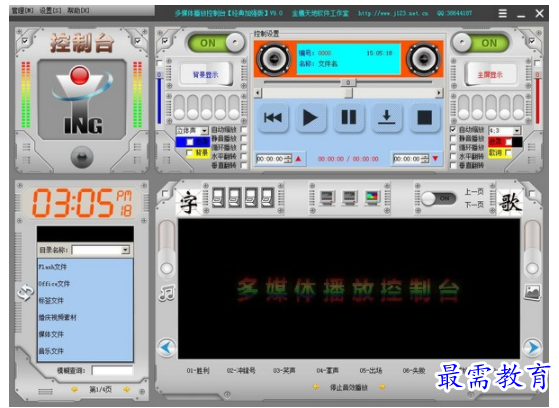This screenshot has width=559, height=408.
Task: Click the download arrow button
Action: [386, 118]
